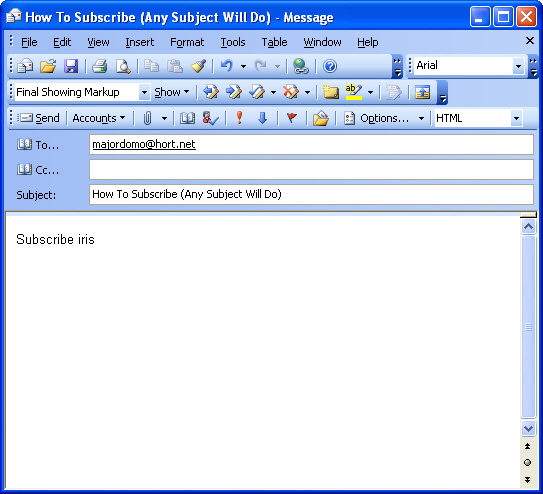This screenshot has width=543, height=494.
Task: Set high importance with red exclamation icon
Action: pyautogui.click(x=239, y=118)
